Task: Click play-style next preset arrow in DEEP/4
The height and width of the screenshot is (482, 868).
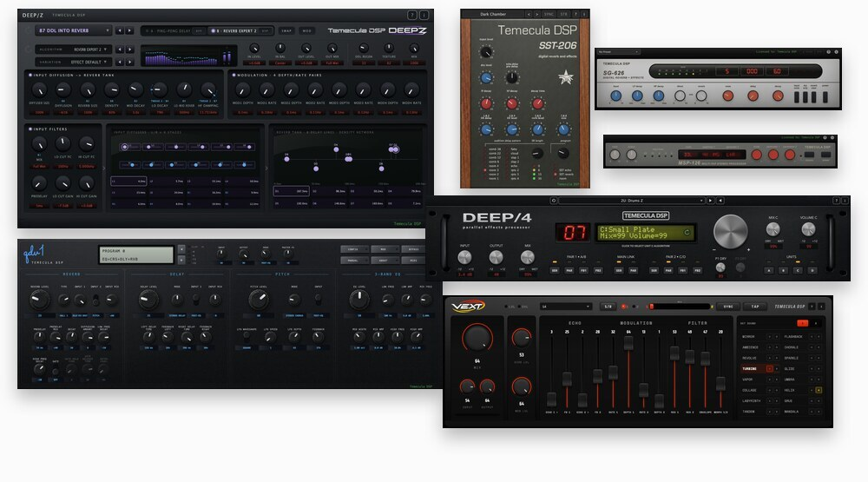Action: 710,201
